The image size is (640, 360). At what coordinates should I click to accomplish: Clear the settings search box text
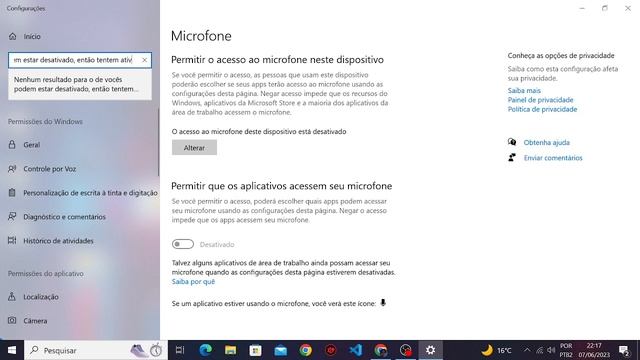coord(144,60)
